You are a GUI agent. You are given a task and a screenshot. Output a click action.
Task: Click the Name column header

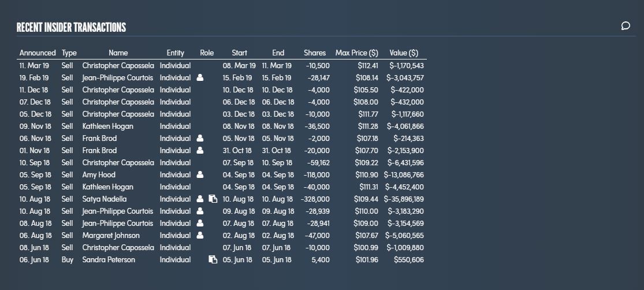coord(118,53)
